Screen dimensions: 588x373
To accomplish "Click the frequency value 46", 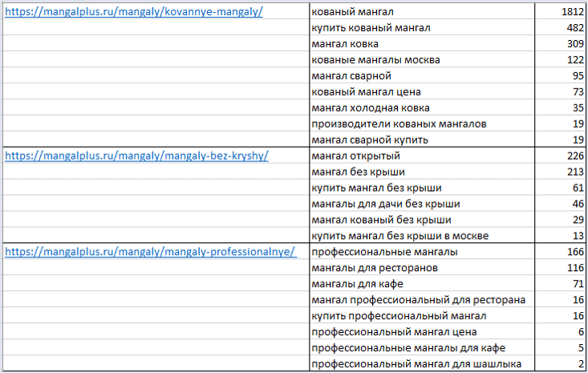I will coord(578,204).
